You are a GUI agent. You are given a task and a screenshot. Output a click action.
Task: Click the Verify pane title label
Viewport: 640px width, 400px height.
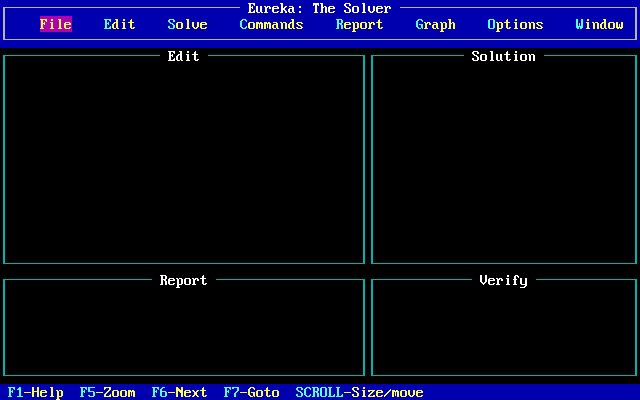503,280
